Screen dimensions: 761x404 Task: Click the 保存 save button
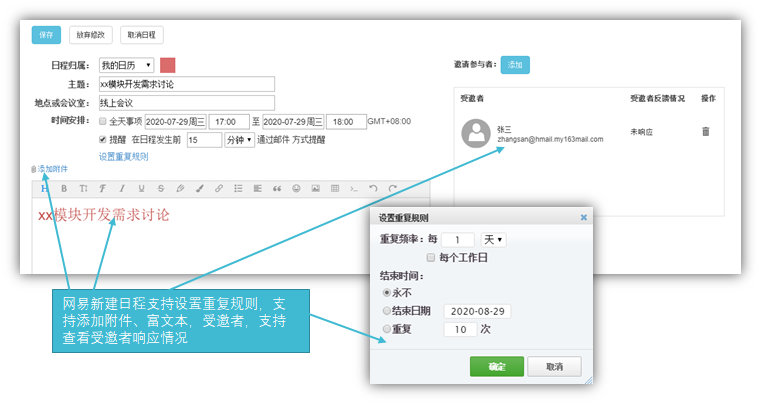coord(46,34)
